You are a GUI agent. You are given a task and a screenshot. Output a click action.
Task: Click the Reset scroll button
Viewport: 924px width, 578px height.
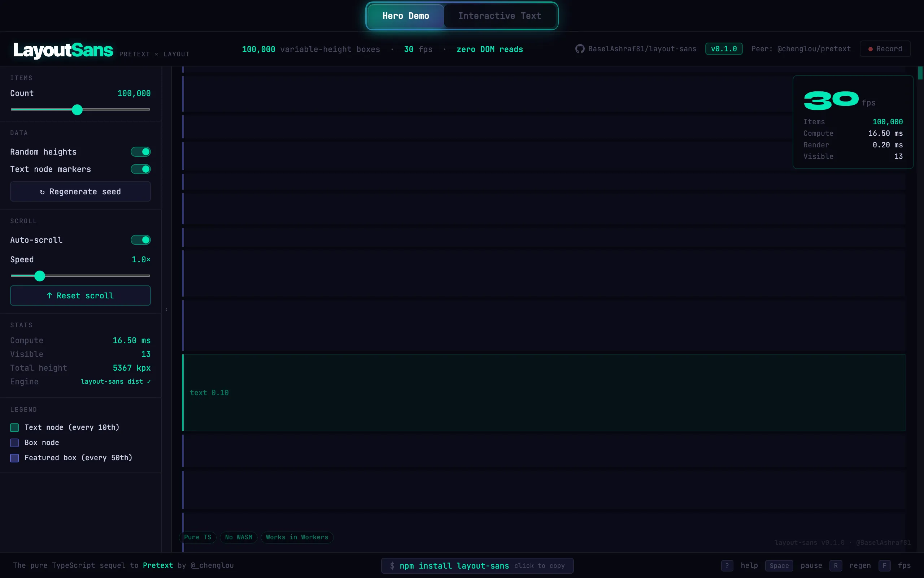point(80,296)
